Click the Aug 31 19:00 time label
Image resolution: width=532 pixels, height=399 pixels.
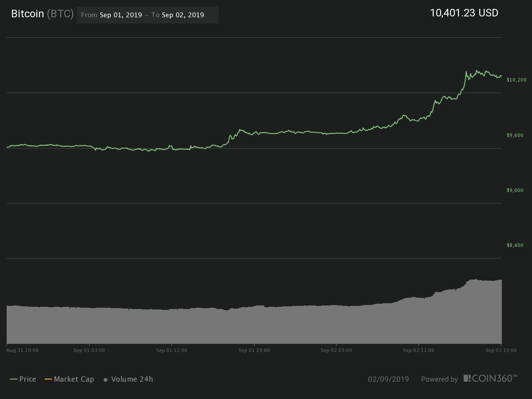pos(23,350)
